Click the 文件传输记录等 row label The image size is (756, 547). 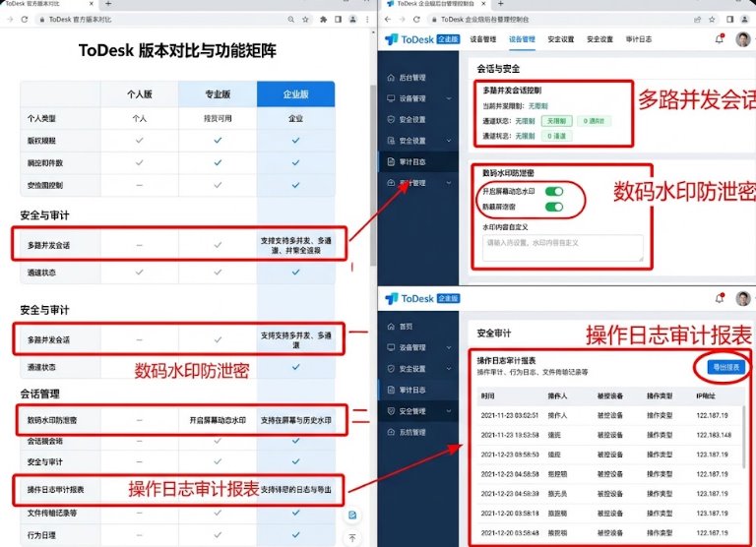[x=51, y=514]
